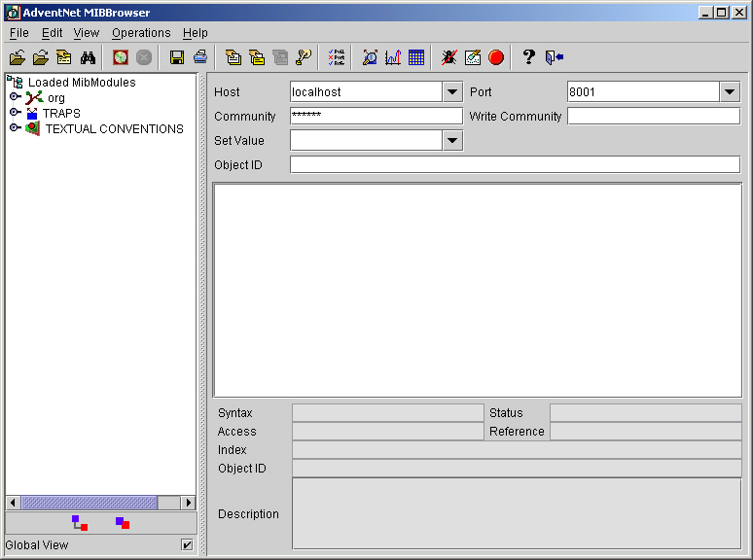Viewport: 753px width, 560px height.
Task: Open the Operations menu
Action: coord(141,33)
